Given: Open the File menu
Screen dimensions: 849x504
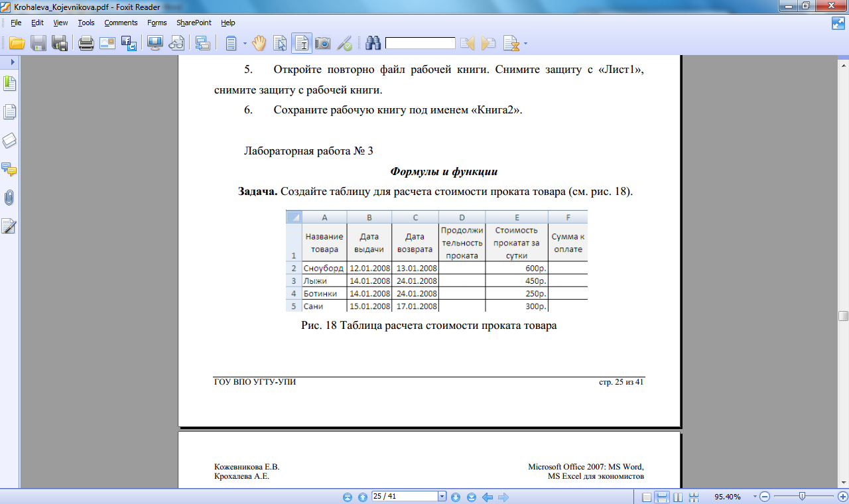Looking at the screenshot, I should tap(16, 23).
